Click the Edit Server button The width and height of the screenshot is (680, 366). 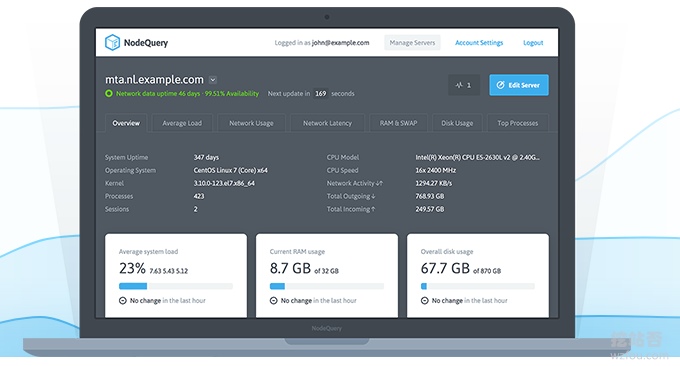tap(519, 85)
